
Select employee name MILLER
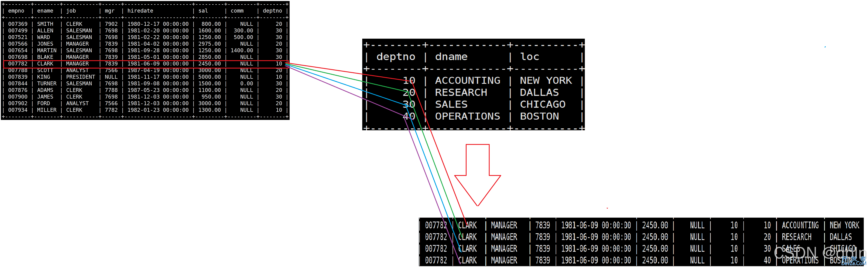click(x=47, y=110)
